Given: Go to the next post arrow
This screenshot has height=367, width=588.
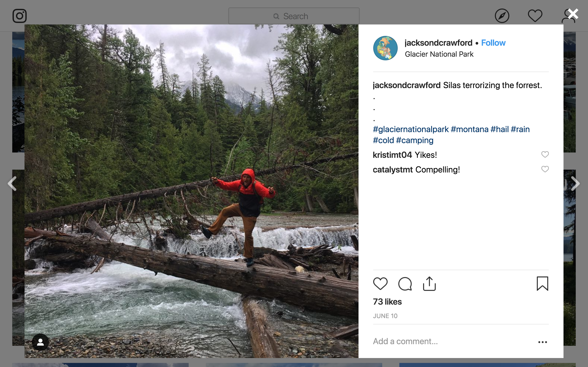Looking at the screenshot, I should 575,183.
